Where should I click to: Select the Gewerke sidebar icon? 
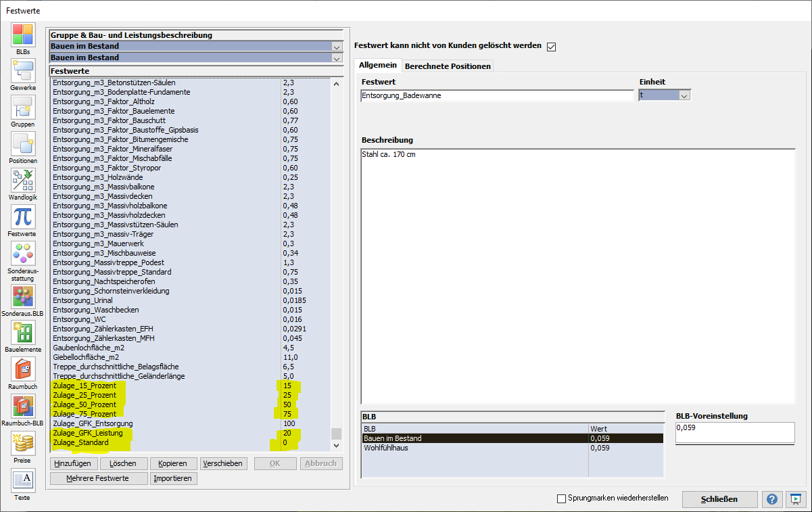tap(22, 71)
